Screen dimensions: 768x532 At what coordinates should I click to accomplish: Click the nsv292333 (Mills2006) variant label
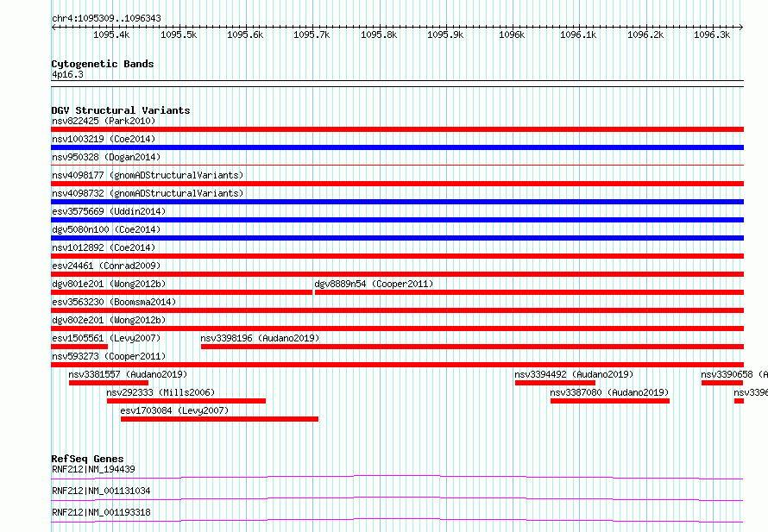(161, 392)
